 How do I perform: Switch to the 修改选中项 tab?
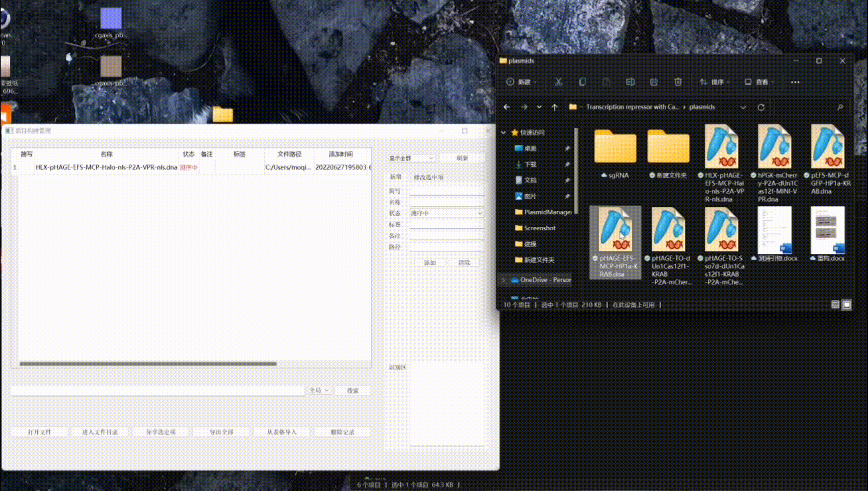tap(429, 177)
